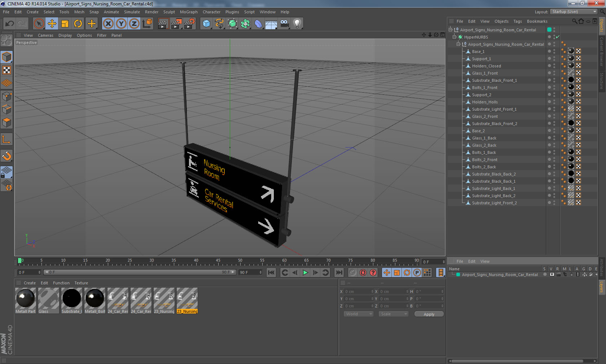Collapse the nested Airport_Signs null under HyperNURBS
The image size is (606, 364).
pyautogui.click(x=458, y=44)
